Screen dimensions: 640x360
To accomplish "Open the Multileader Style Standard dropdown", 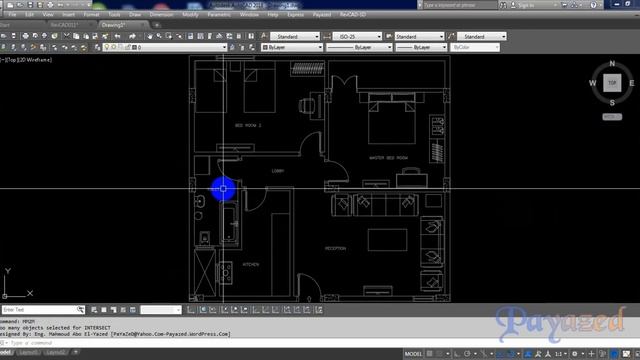I will point(482,36).
